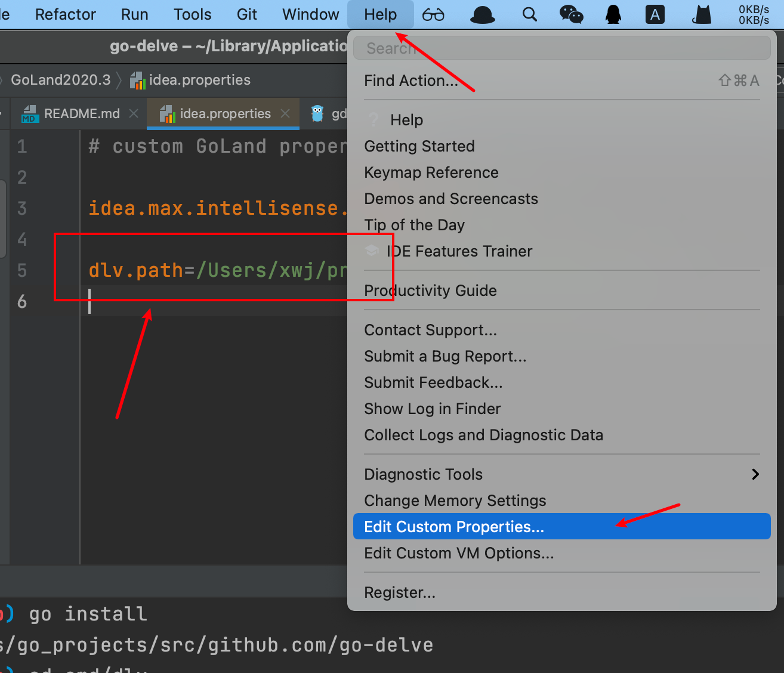Open Keymap Reference

[561, 172]
